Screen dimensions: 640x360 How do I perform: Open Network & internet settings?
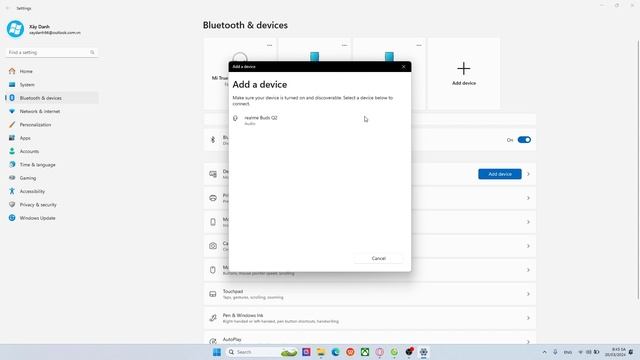click(x=52, y=111)
